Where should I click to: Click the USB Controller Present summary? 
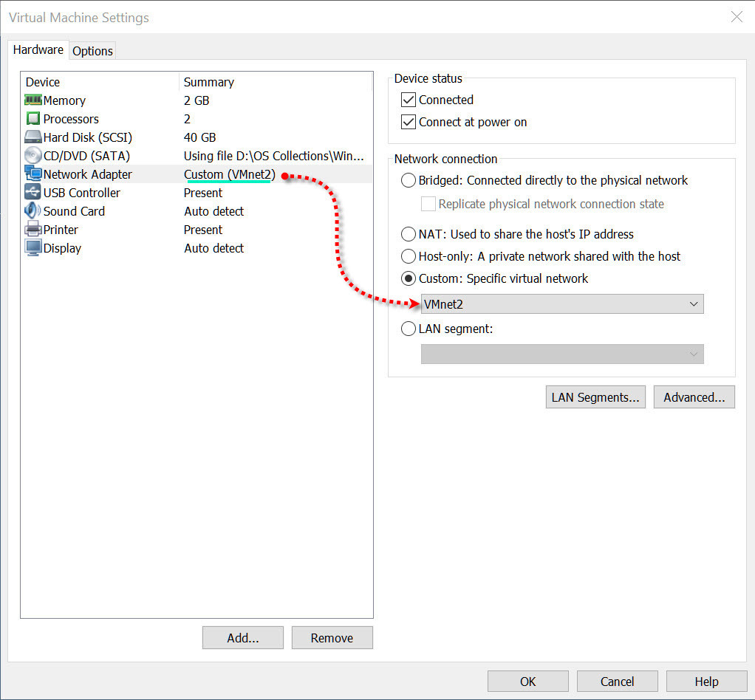pyautogui.click(x=203, y=193)
